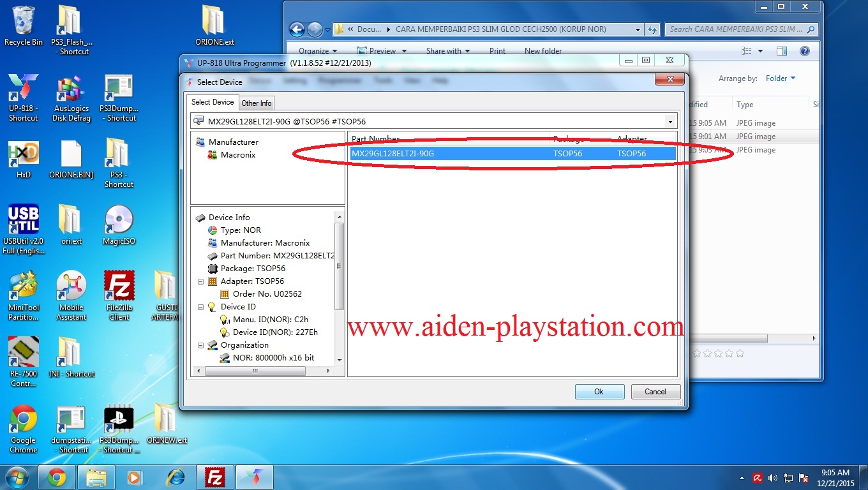This screenshot has height=490, width=868.
Task: Collapse the Deivce ID node
Action: [x=200, y=306]
